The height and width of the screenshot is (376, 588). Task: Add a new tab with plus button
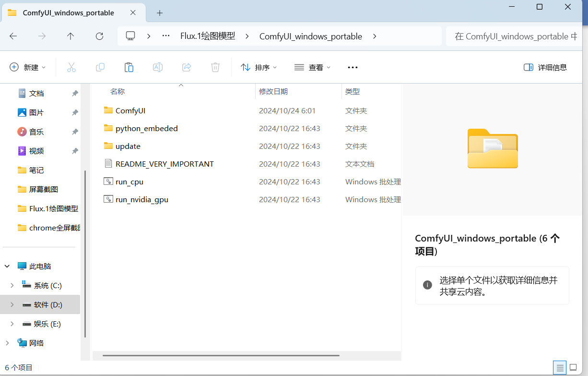pos(160,13)
